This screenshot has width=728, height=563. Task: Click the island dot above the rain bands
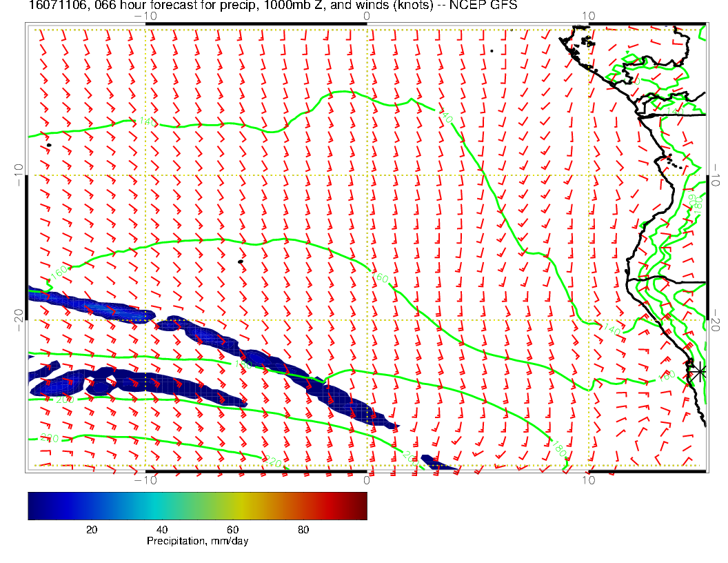[240, 261]
